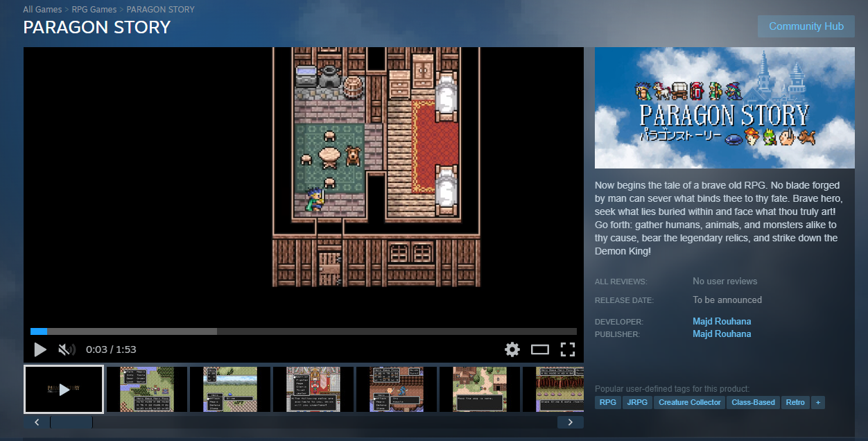Open publisher Majd Rouhana page
This screenshot has width=868, height=441.
pos(722,334)
